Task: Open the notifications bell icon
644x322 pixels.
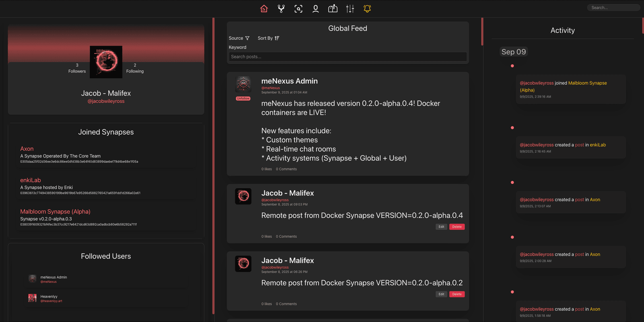Action: point(367,8)
